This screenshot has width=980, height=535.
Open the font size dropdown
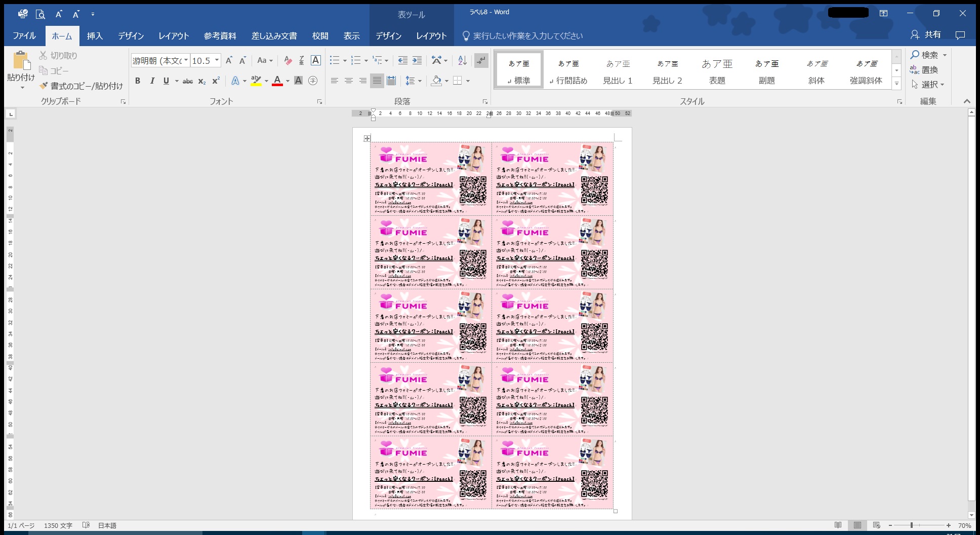[217, 60]
